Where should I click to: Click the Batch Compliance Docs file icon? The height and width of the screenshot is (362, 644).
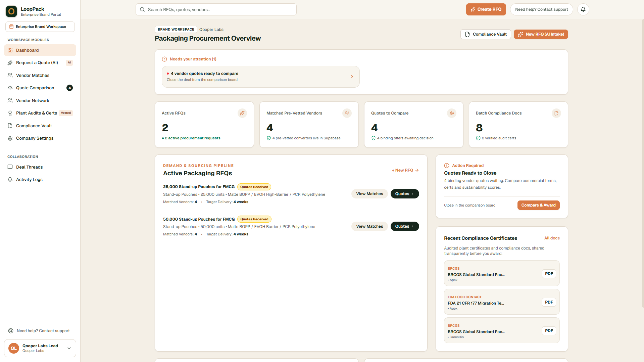(x=556, y=113)
